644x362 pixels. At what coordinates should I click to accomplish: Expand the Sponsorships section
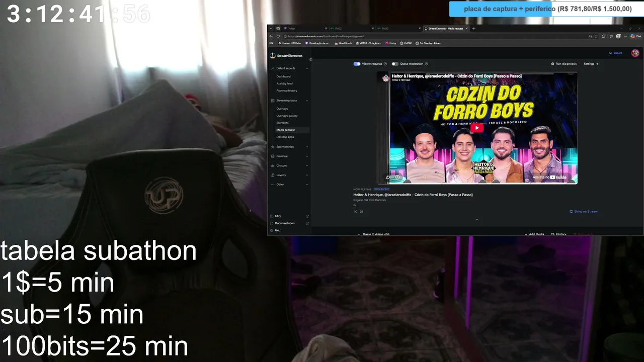(x=307, y=147)
